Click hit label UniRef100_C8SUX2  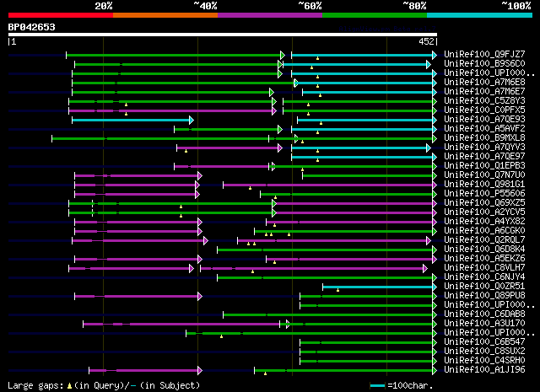[x=484, y=352]
